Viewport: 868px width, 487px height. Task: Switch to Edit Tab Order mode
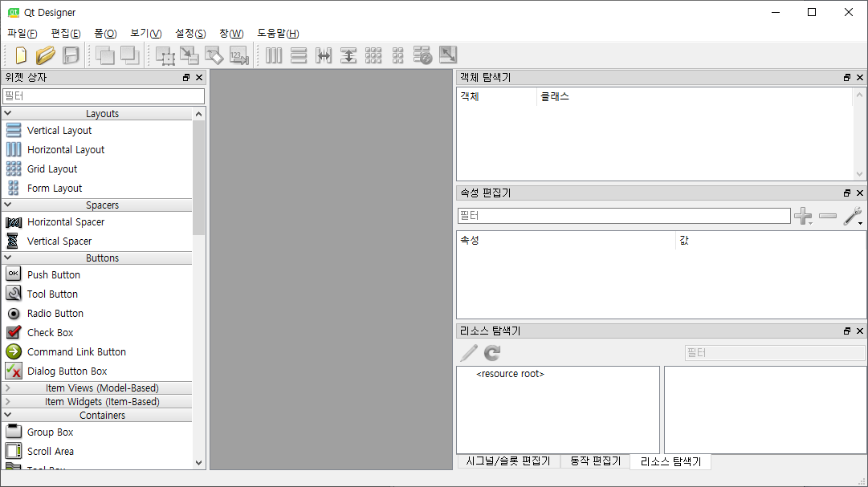(x=239, y=55)
